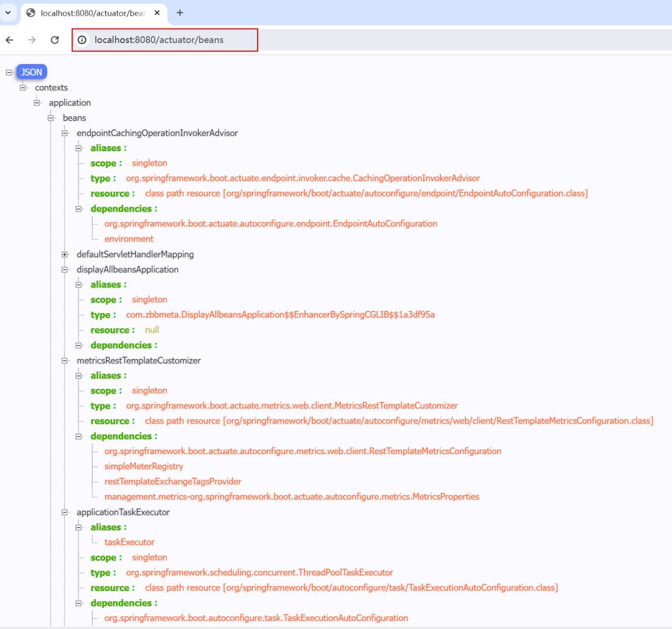Collapse aliases under metricsRestTemplateCustomizer
This screenshot has width=672, height=629.
point(79,376)
